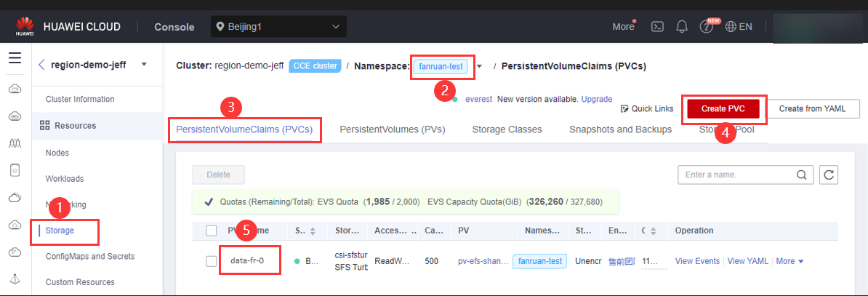
Task: Click the PVC name search field
Action: 738,175
